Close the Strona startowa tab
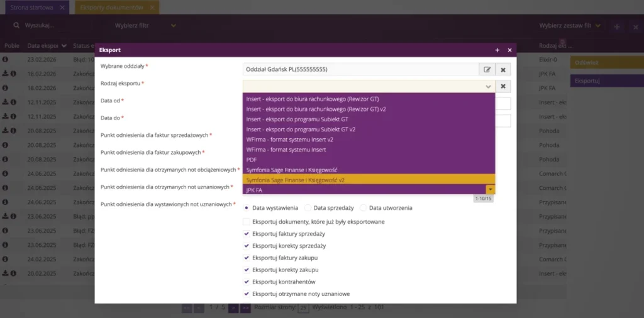The height and width of the screenshot is (318, 644). (62, 8)
